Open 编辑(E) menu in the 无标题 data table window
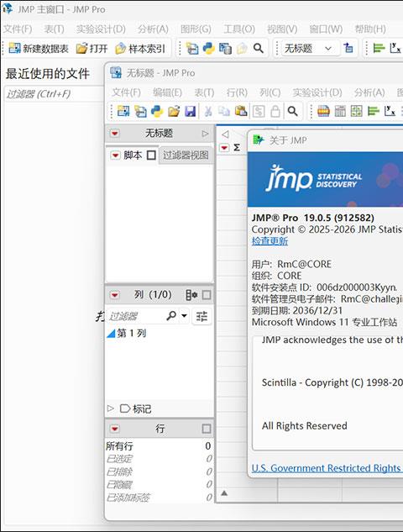 (167, 92)
